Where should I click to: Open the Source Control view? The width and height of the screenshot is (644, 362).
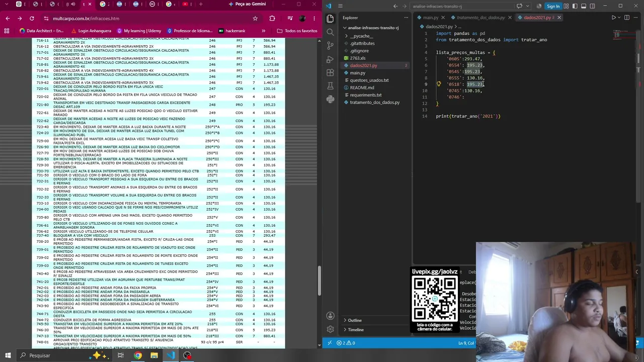330,46
